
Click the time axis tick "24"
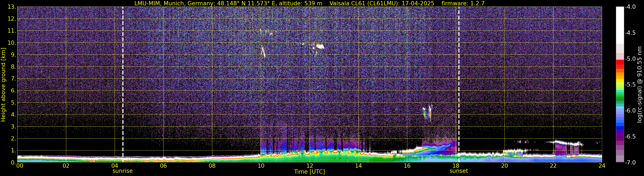(602, 166)
